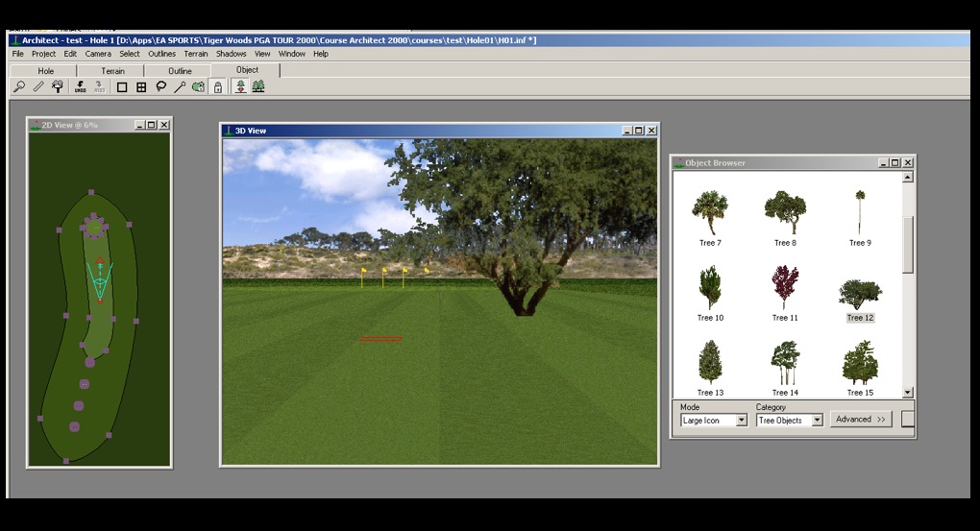This screenshot has width=980, height=531.
Task: Click Object Browser scrollbar down arrow
Action: [908, 393]
